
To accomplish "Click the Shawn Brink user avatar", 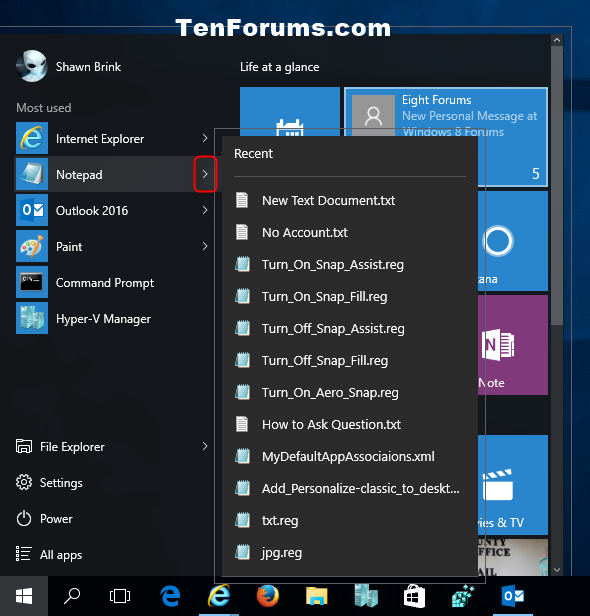I will pyautogui.click(x=32, y=66).
